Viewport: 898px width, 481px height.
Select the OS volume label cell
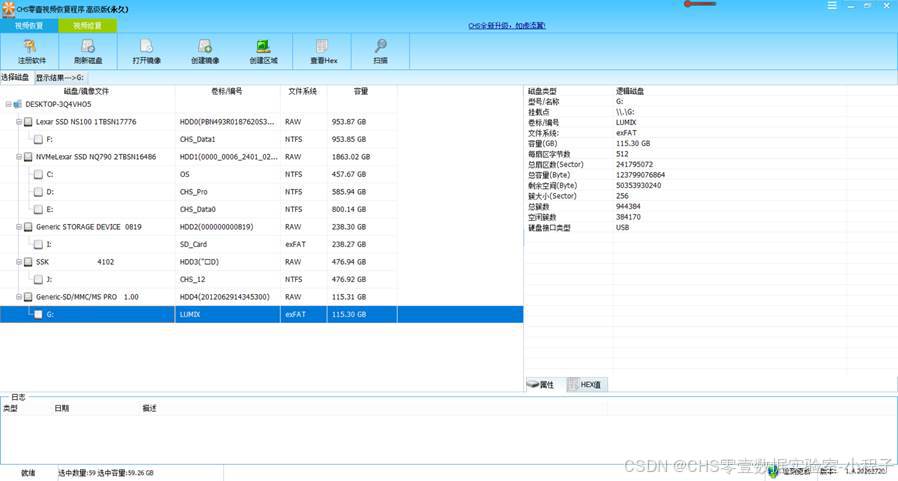pyautogui.click(x=184, y=174)
